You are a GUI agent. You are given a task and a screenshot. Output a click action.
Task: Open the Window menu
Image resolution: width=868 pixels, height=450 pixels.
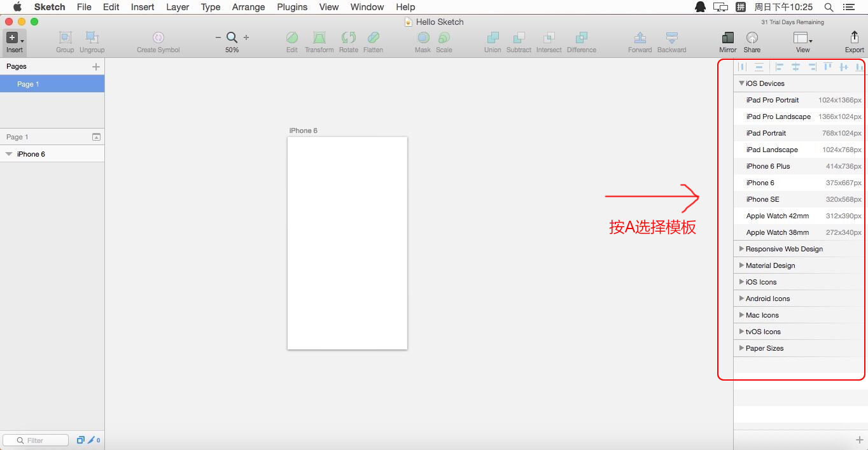pyautogui.click(x=367, y=7)
